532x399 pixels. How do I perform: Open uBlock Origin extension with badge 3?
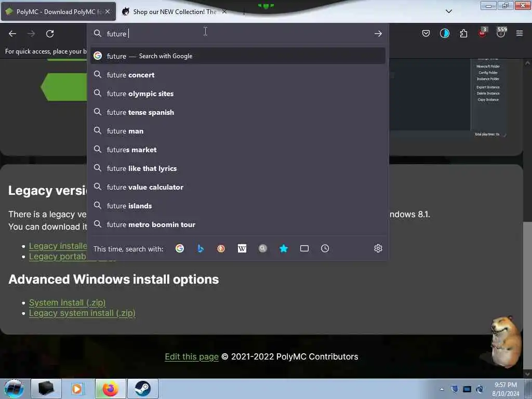pos(483,33)
